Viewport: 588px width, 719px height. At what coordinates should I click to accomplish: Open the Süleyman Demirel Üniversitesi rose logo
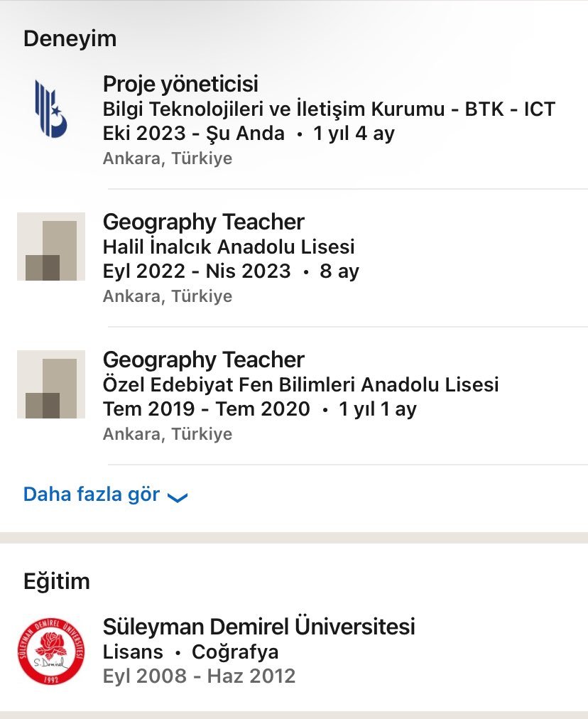50,651
